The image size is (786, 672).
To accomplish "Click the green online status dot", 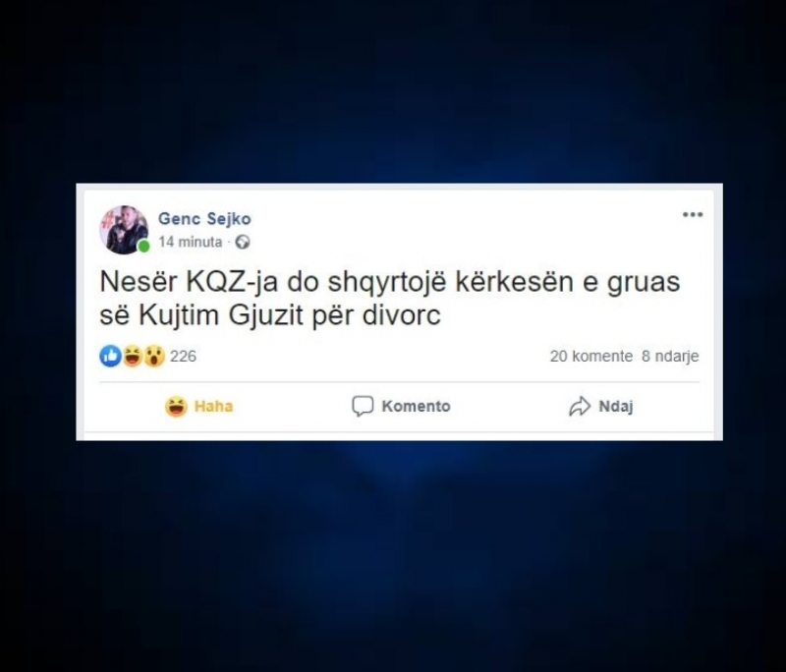I will tap(143, 247).
